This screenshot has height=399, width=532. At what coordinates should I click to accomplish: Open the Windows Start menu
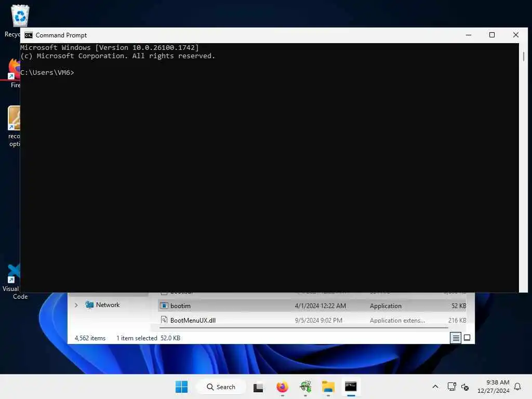(181, 387)
